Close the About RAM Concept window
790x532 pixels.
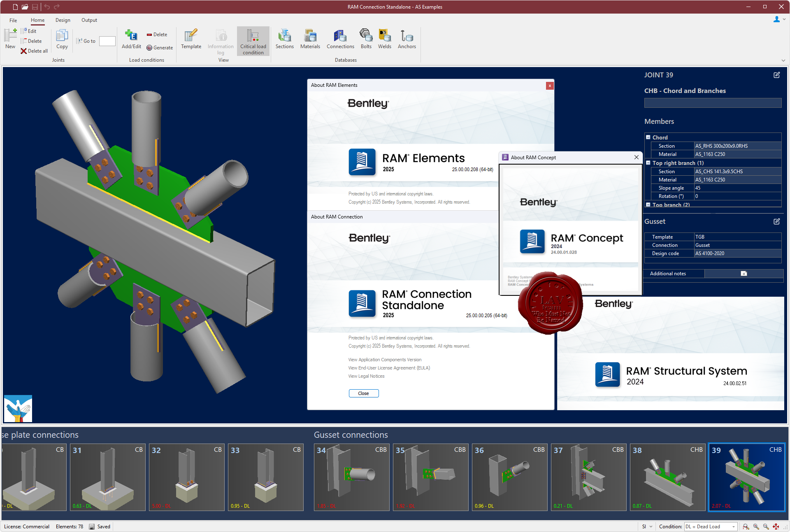637,157
